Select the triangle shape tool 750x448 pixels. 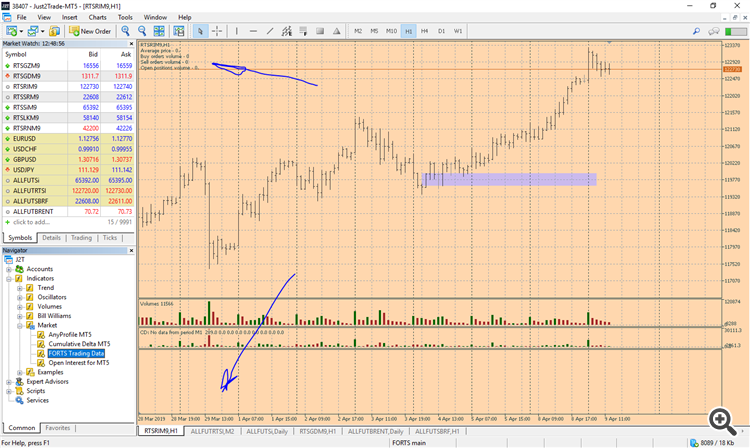(x=337, y=31)
